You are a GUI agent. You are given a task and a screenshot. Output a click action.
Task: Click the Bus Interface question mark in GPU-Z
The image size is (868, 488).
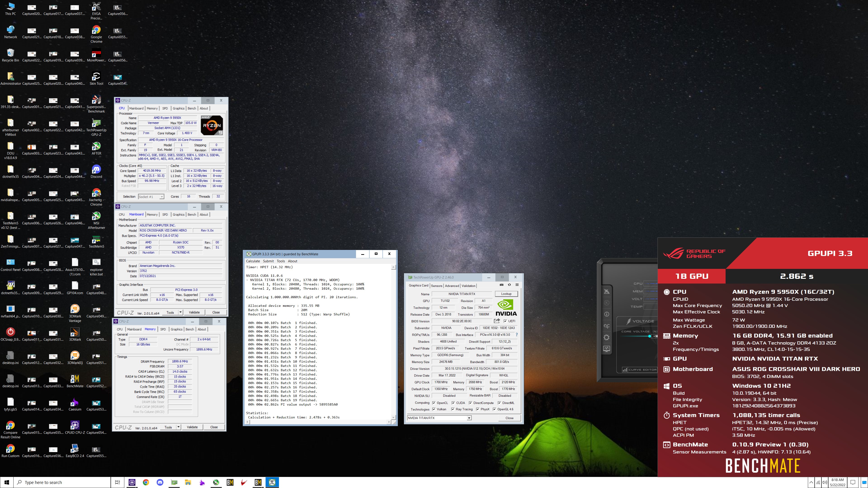[x=517, y=335]
